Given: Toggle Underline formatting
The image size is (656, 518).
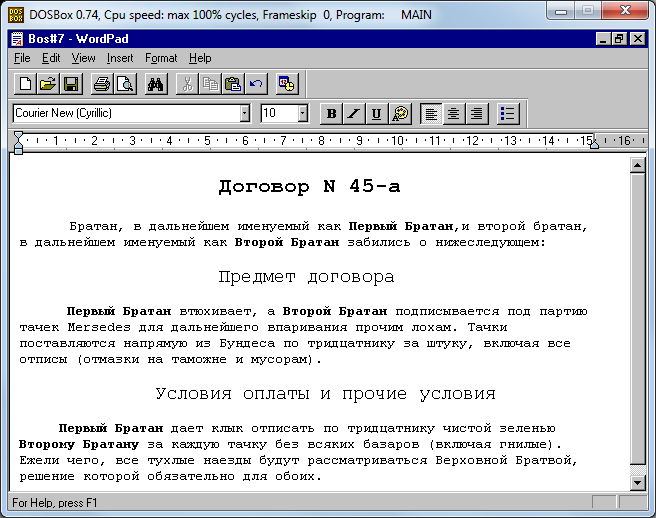Looking at the screenshot, I should (377, 113).
